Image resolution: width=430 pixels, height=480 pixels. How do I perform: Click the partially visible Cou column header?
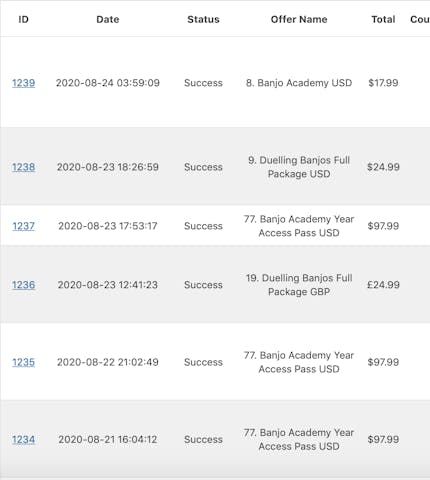(420, 19)
